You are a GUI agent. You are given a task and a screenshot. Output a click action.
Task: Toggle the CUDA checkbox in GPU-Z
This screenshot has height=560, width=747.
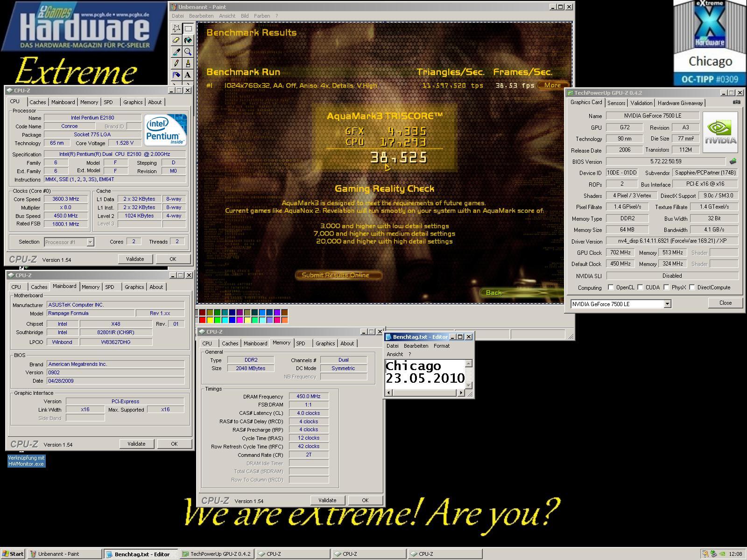tap(640, 287)
